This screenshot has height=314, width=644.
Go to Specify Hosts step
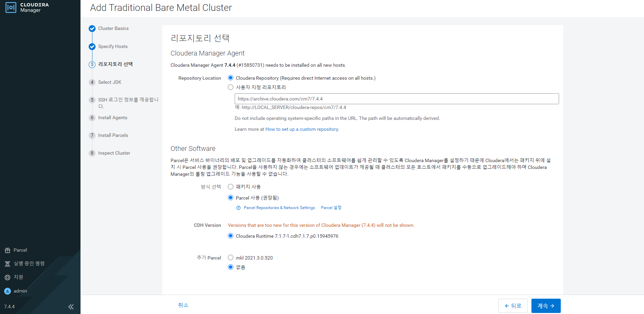coord(113,46)
